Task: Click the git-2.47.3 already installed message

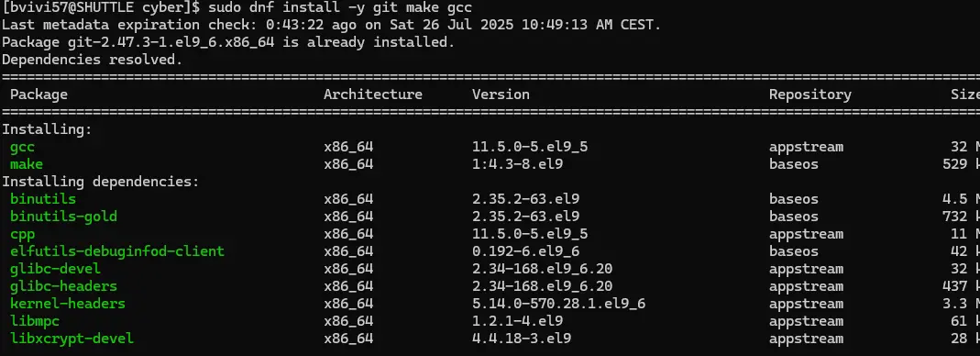Action: [228, 42]
